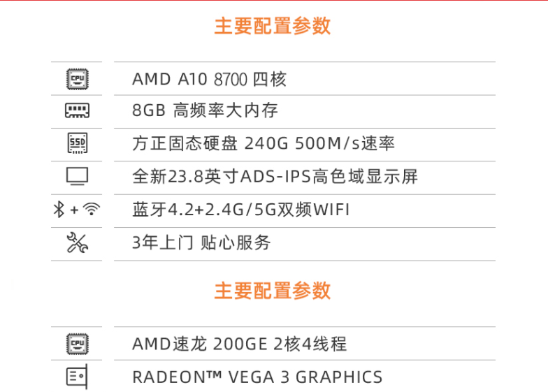The height and width of the screenshot is (392, 548).
Task: Click the 8GB 高频率大内存 text
Action: (206, 110)
